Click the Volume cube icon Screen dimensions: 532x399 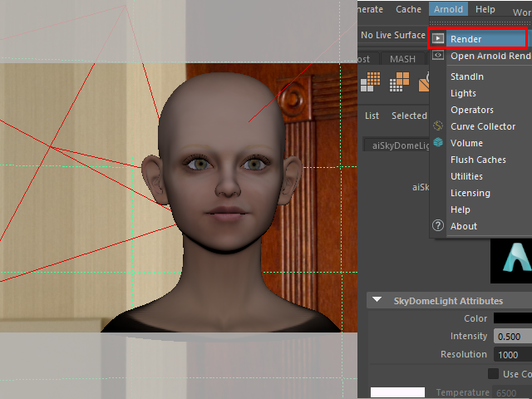[x=438, y=143]
